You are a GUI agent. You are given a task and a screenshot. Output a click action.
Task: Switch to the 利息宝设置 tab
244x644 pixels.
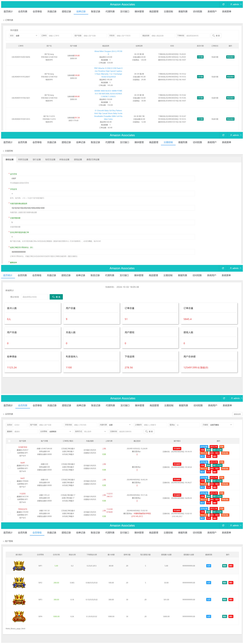(23, 159)
